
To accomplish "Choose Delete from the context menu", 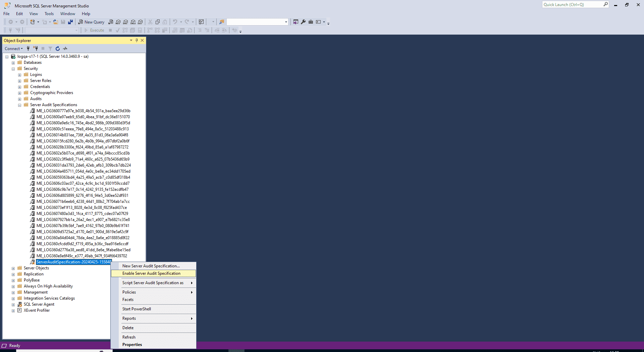I will [x=154, y=328].
